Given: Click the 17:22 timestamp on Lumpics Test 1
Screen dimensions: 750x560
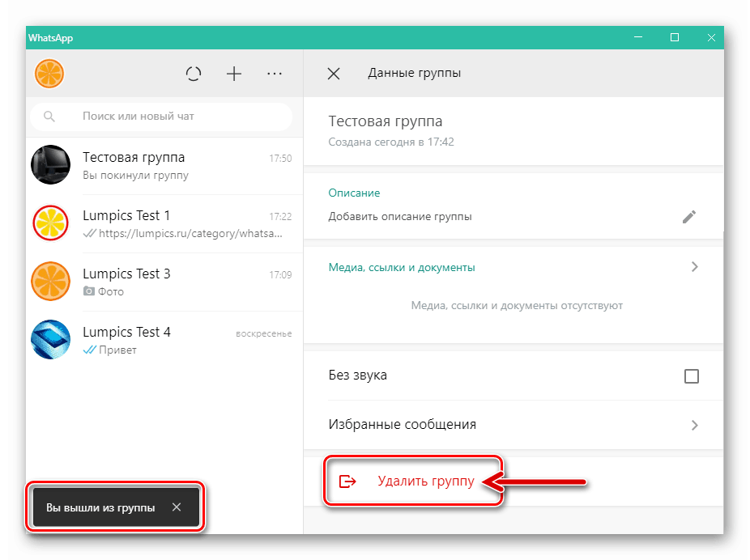Looking at the screenshot, I should click(280, 216).
